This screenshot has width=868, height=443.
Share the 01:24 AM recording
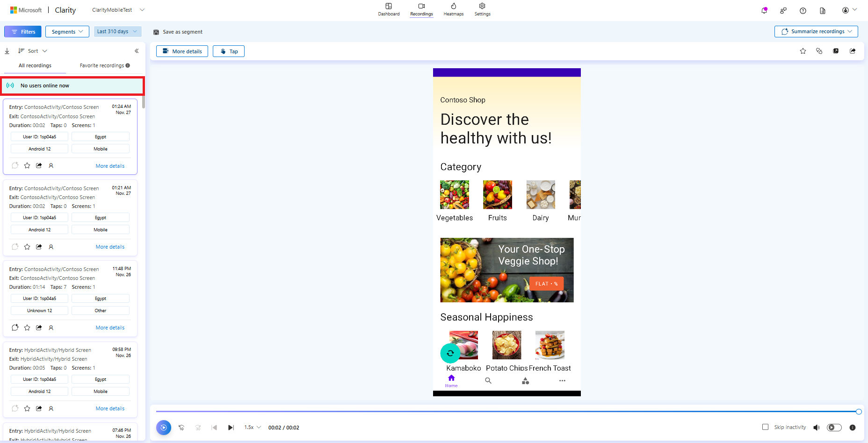tap(39, 165)
